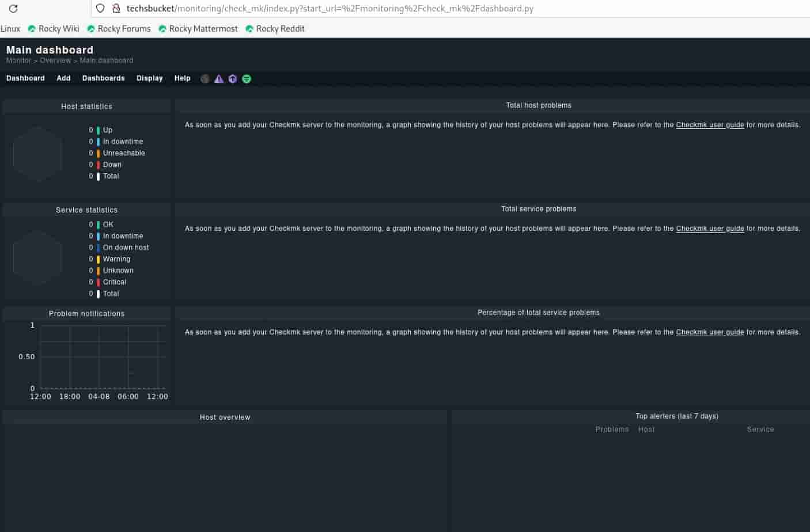The width and height of the screenshot is (810, 532).
Task: Click the browser reload icon
Action: (13, 9)
